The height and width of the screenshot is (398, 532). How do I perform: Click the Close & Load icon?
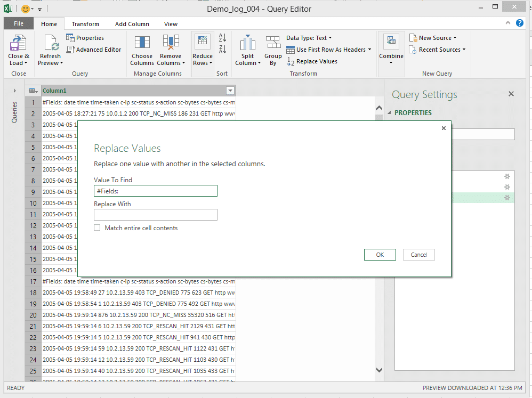[18, 43]
